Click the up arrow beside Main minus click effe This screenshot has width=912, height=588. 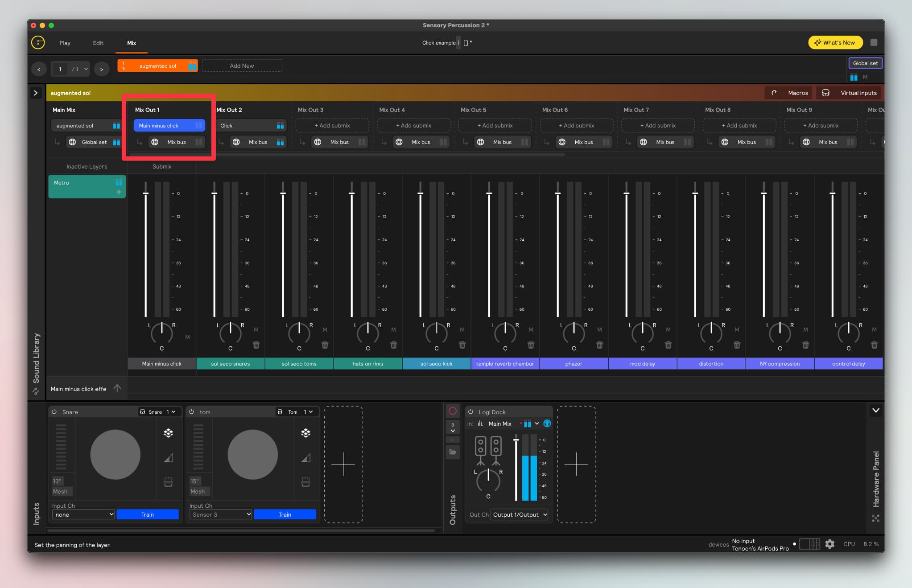[x=117, y=388]
